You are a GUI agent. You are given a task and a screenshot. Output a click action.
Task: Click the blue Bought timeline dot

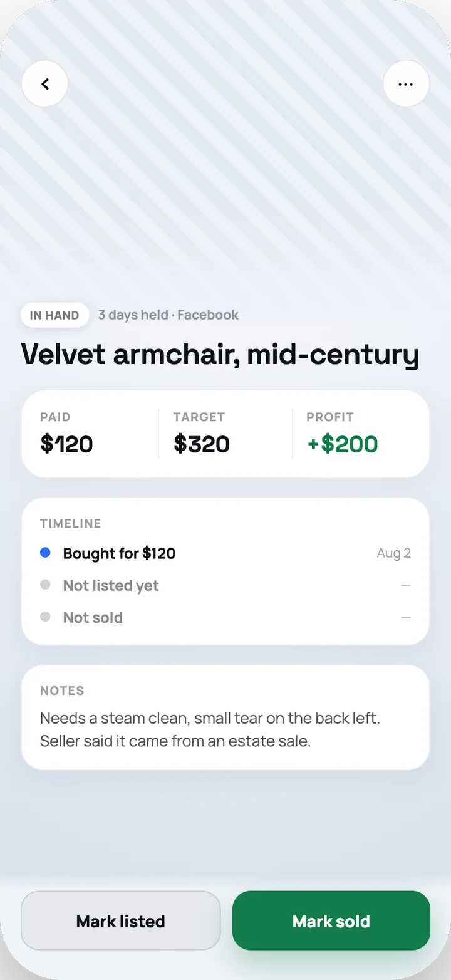click(x=45, y=553)
